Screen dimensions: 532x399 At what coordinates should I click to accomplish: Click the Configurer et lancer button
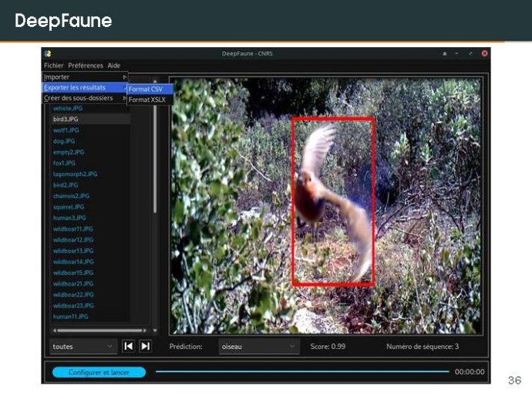coord(99,373)
